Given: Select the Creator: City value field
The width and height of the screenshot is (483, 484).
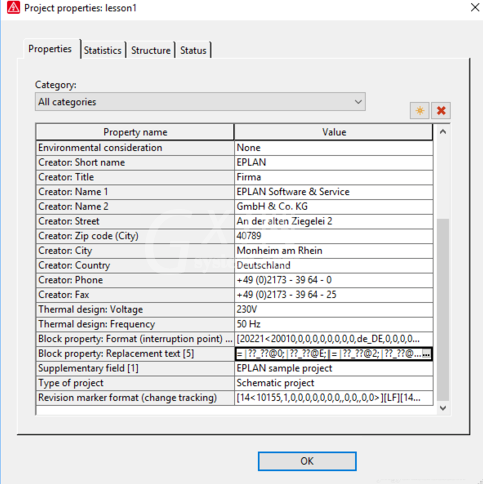Looking at the screenshot, I should [334, 251].
